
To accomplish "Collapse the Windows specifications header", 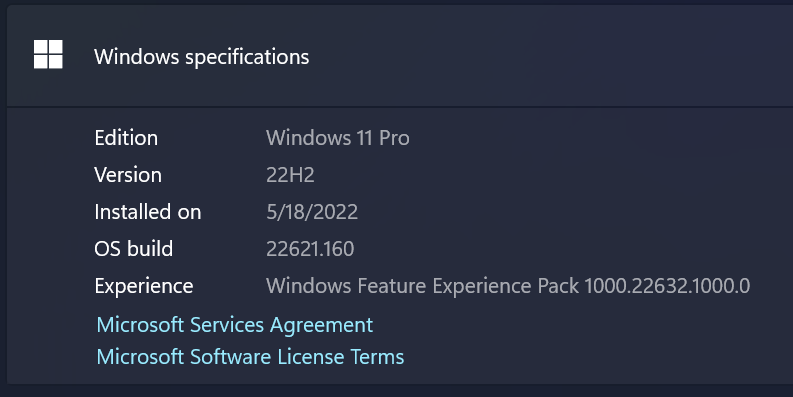I will point(400,56).
